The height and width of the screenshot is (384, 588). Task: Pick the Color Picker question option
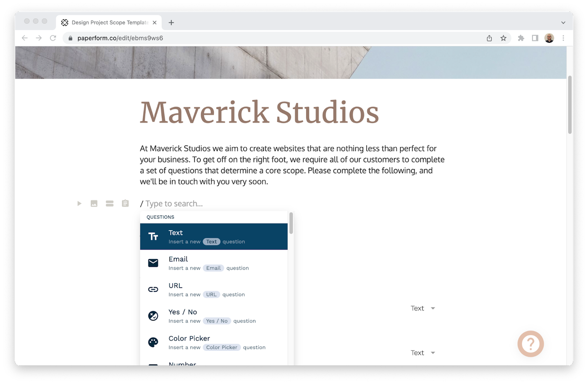click(x=214, y=342)
